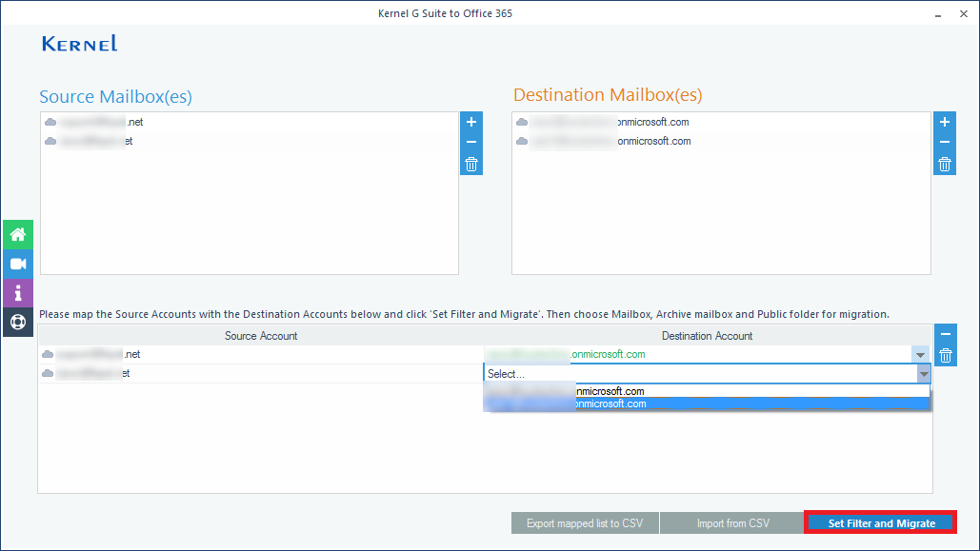Select first source account row in mapping table
980x551 pixels.
click(x=261, y=354)
